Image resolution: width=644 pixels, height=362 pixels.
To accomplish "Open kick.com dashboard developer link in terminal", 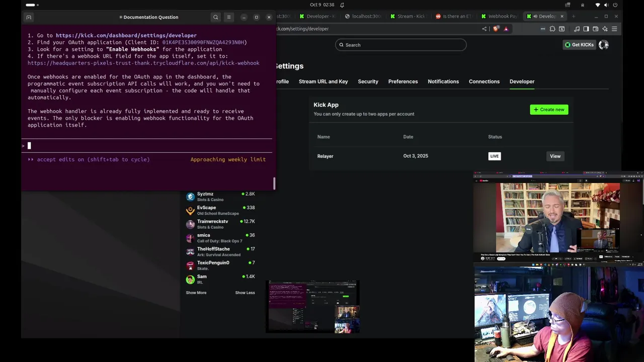I will 126,36.
